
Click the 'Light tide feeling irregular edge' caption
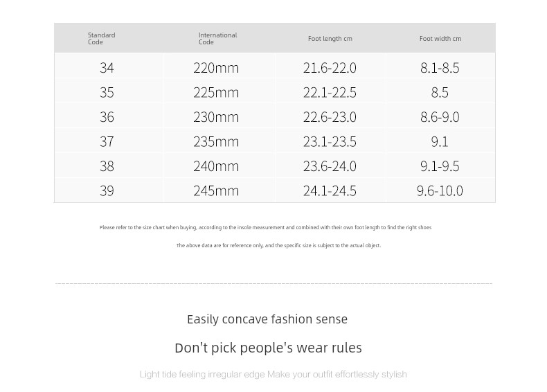(273, 374)
